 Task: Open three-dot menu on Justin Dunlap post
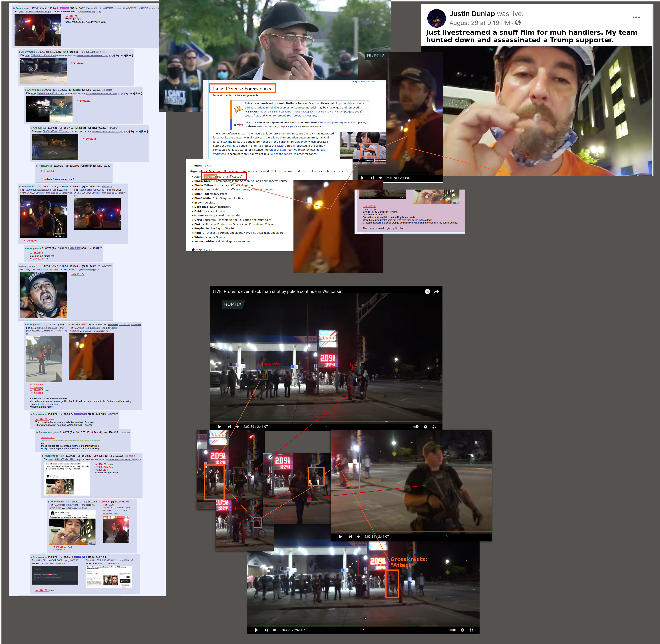(636, 17)
